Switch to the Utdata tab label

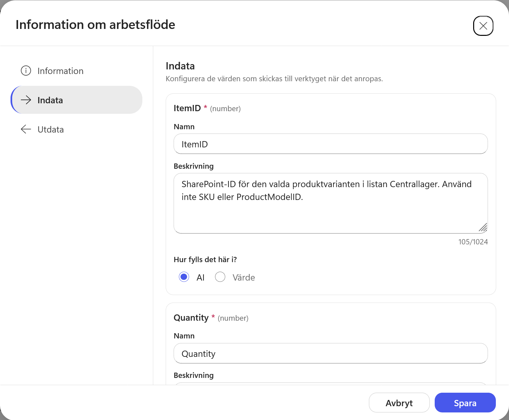(x=51, y=129)
